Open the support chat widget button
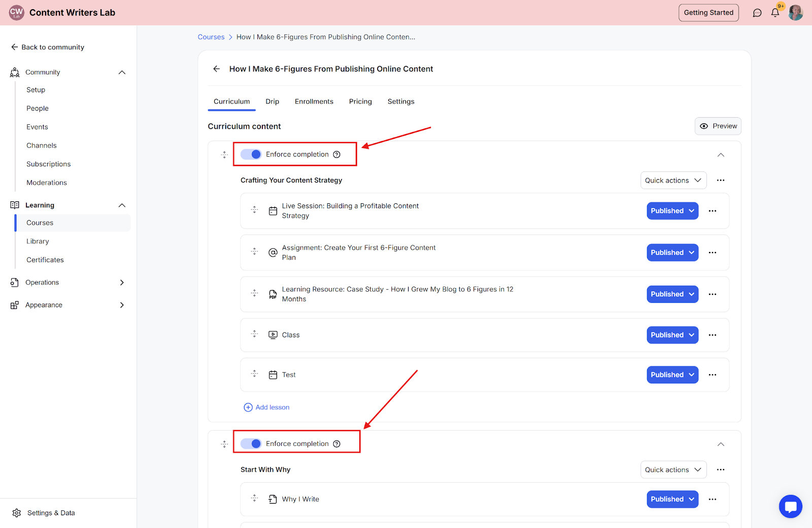 pos(790,506)
